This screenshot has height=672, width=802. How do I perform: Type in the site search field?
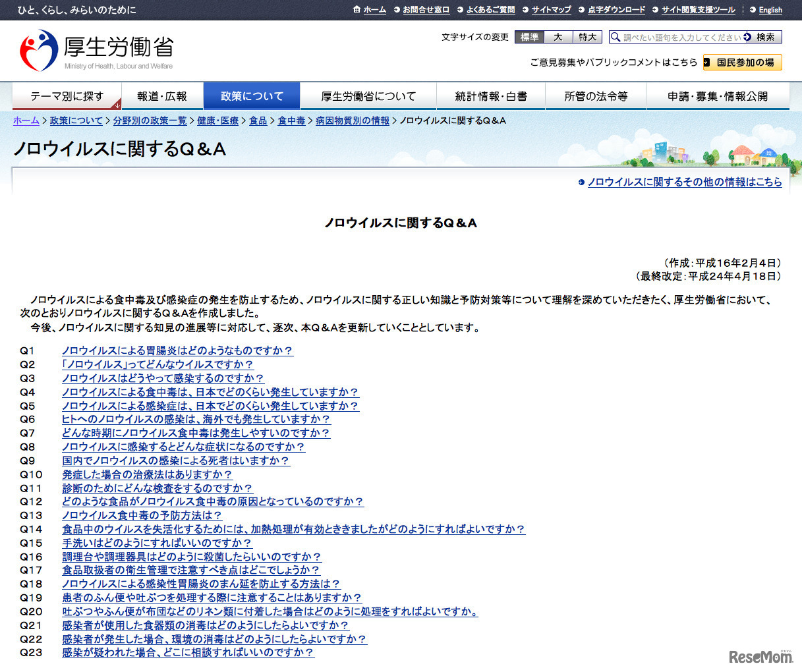click(x=681, y=38)
